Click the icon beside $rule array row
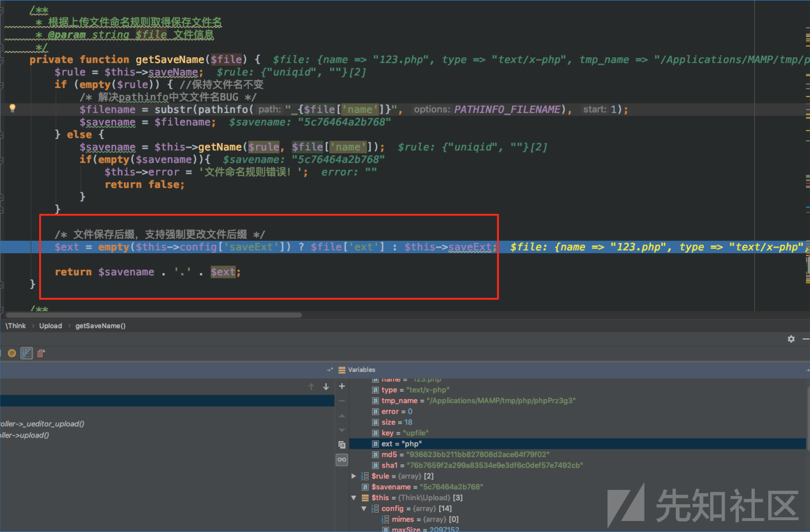This screenshot has width=810, height=532. coord(365,476)
